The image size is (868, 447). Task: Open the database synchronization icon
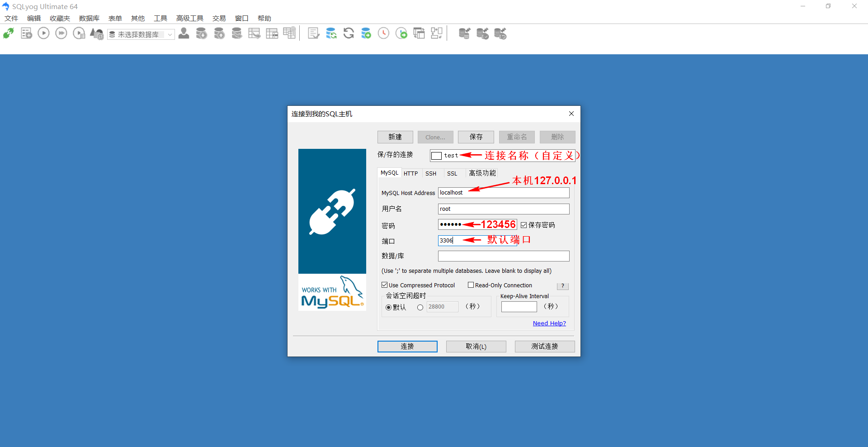331,33
